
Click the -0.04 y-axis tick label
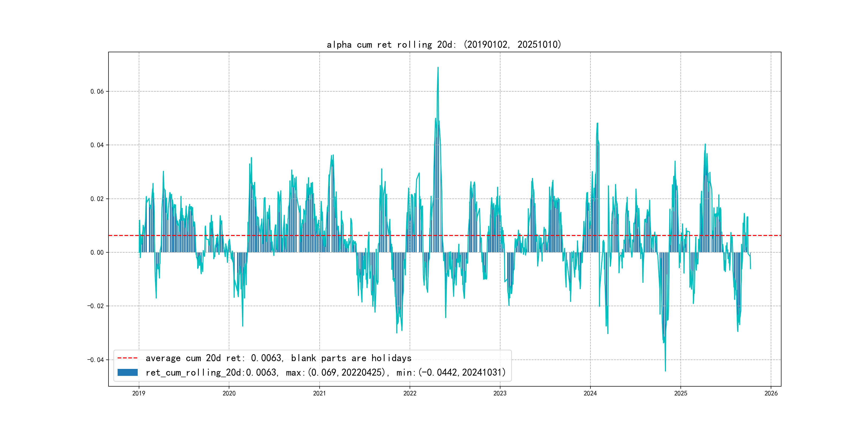[96, 360]
